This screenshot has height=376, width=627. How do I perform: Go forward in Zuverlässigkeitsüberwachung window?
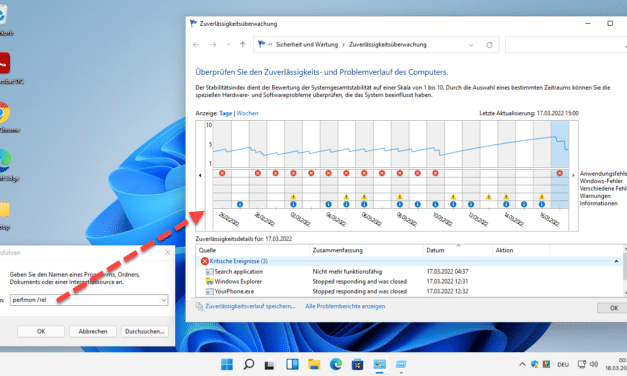pos(213,44)
